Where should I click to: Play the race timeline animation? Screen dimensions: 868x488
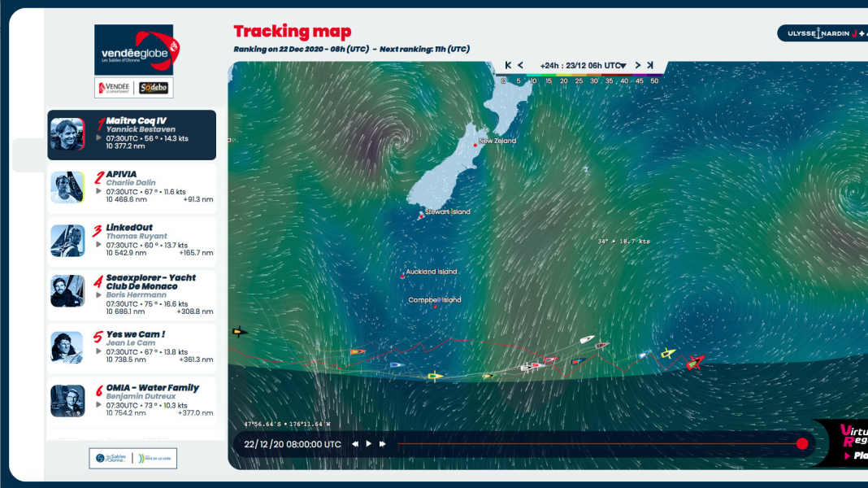pyautogui.click(x=369, y=444)
